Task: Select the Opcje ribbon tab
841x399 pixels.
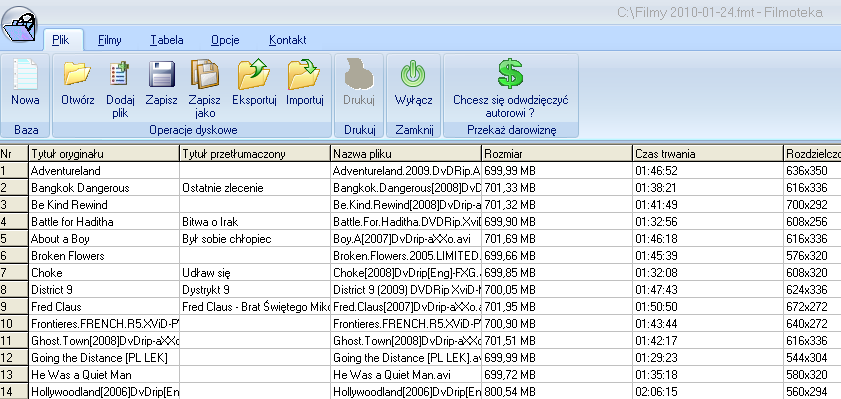Action: [225, 40]
